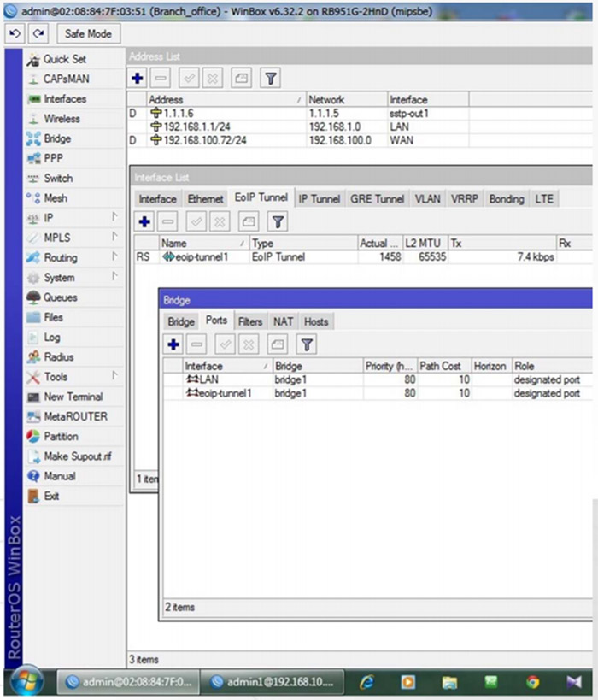Click filter funnel in Bridge window toolbar

307,344
